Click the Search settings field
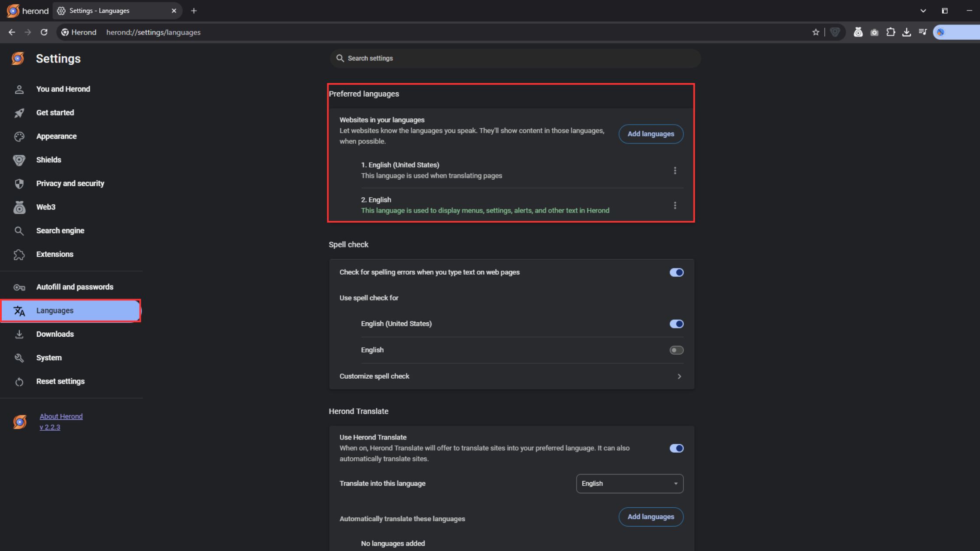 pyautogui.click(x=514, y=58)
